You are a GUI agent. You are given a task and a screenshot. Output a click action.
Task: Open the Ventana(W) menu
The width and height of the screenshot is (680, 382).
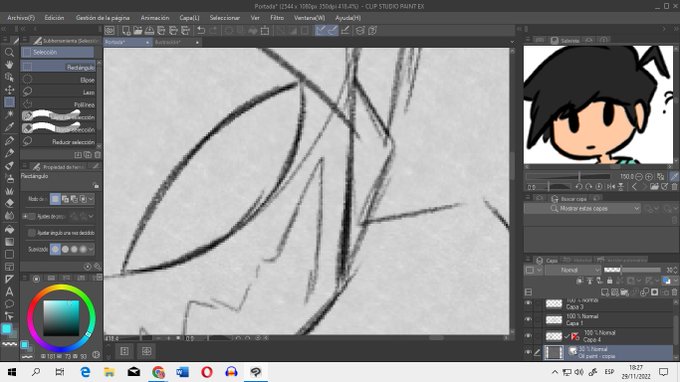coord(309,18)
